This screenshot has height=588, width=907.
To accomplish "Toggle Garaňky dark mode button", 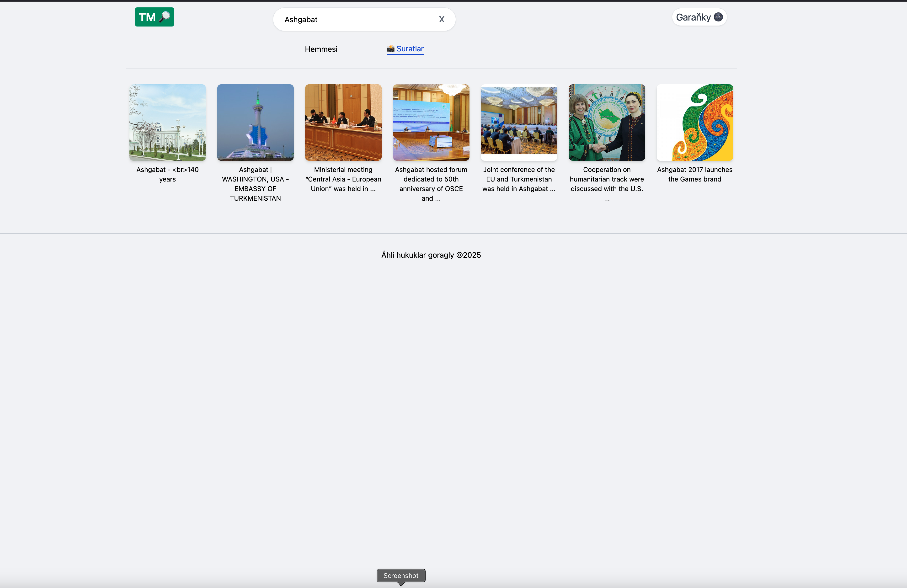I will coord(699,17).
